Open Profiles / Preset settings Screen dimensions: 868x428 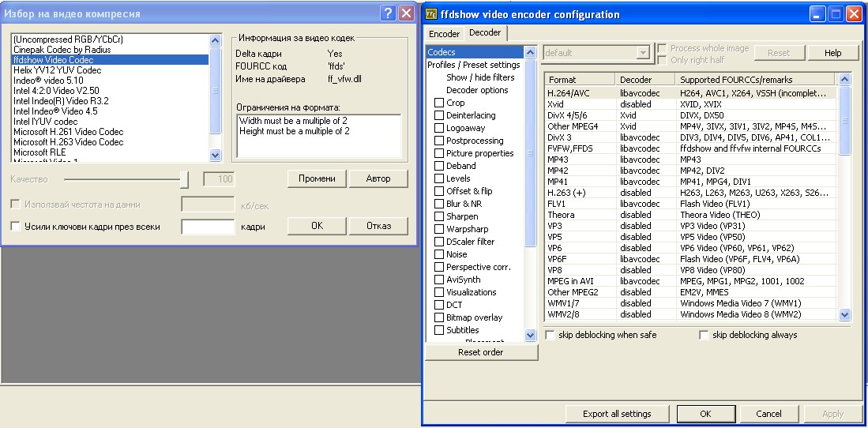(x=473, y=65)
